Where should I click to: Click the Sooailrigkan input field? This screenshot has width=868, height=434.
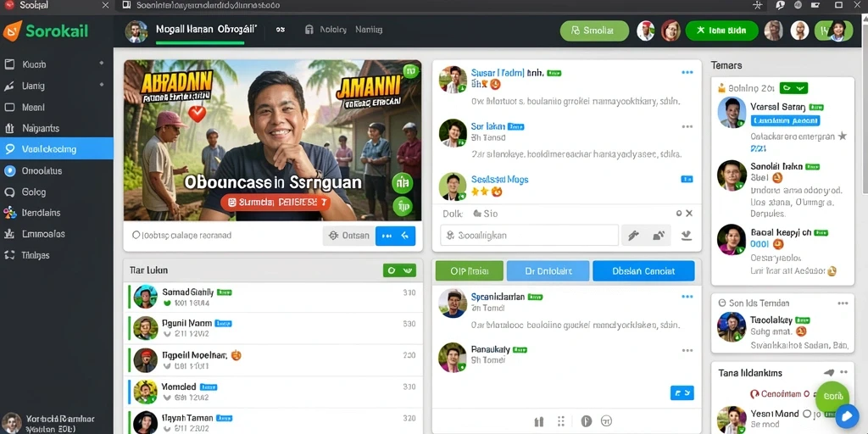tap(529, 236)
